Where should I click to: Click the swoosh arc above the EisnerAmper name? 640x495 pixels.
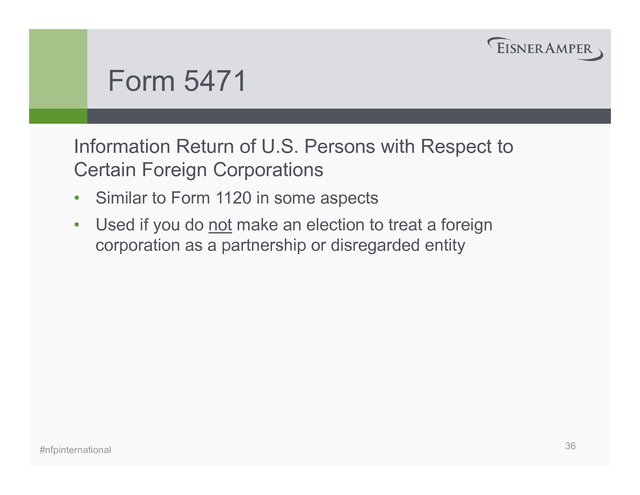545,39
